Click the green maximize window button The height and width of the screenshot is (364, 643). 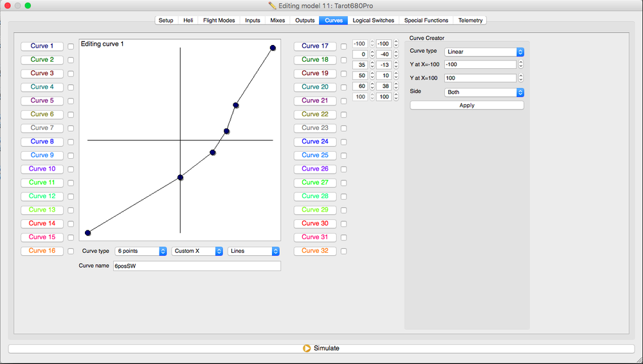[28, 5]
